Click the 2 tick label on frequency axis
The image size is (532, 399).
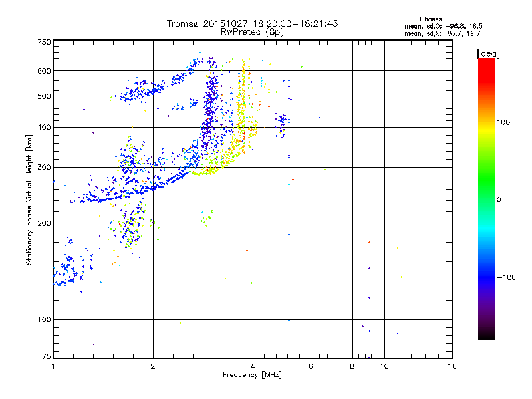click(x=153, y=366)
